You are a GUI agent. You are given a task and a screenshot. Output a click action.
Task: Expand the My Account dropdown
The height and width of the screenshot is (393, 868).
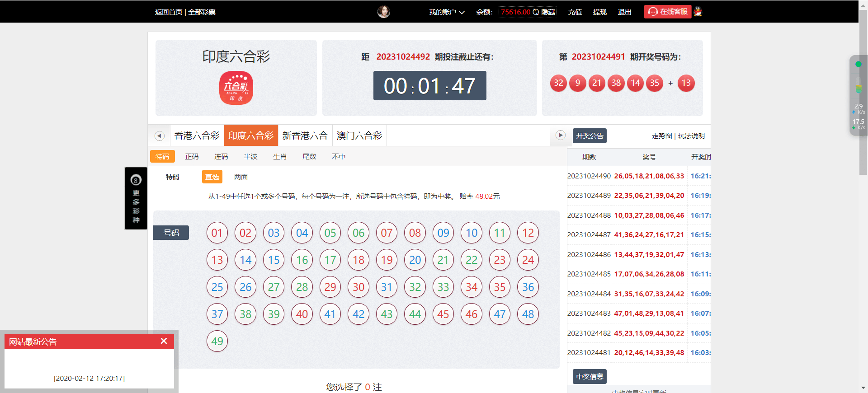(x=446, y=12)
